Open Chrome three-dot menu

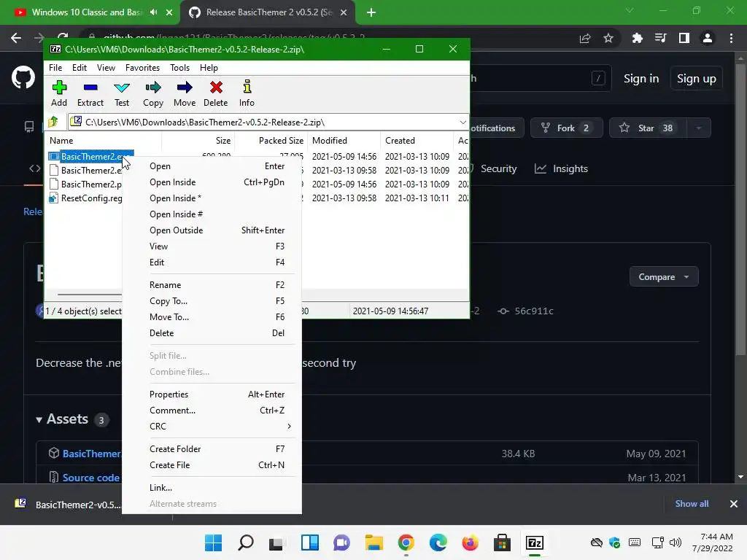[x=731, y=38]
